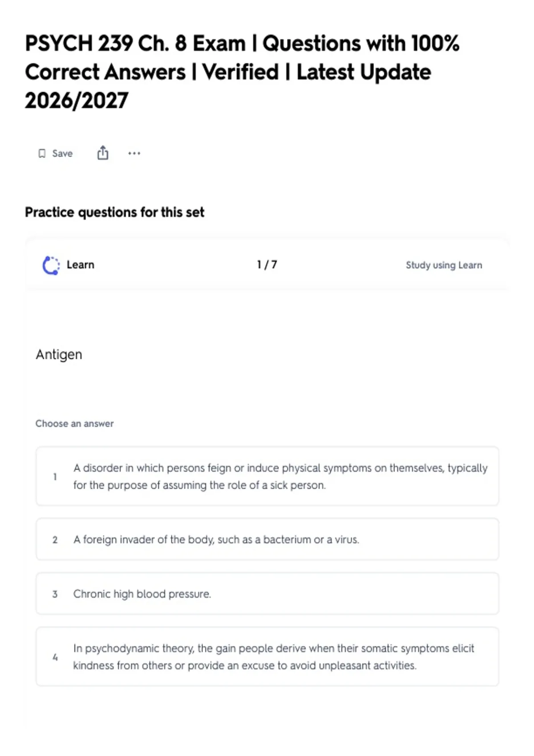Screen dimensions: 534x756
Task: Click the Antigen term prompt
Action: point(59,355)
